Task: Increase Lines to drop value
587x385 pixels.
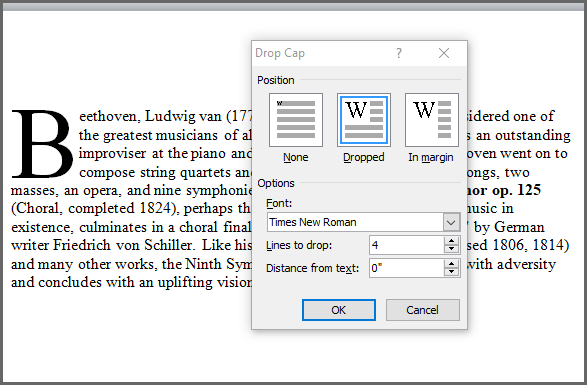Action: [x=451, y=241]
